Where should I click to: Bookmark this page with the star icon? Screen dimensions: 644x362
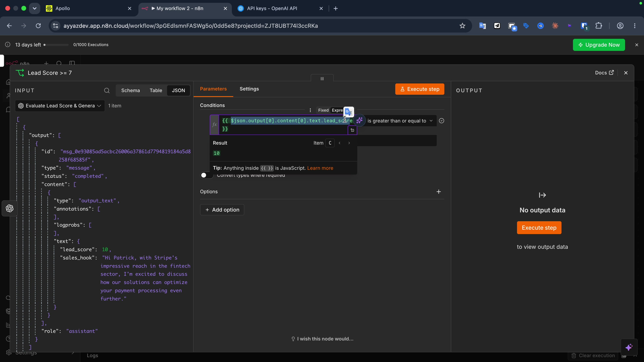[x=462, y=26]
